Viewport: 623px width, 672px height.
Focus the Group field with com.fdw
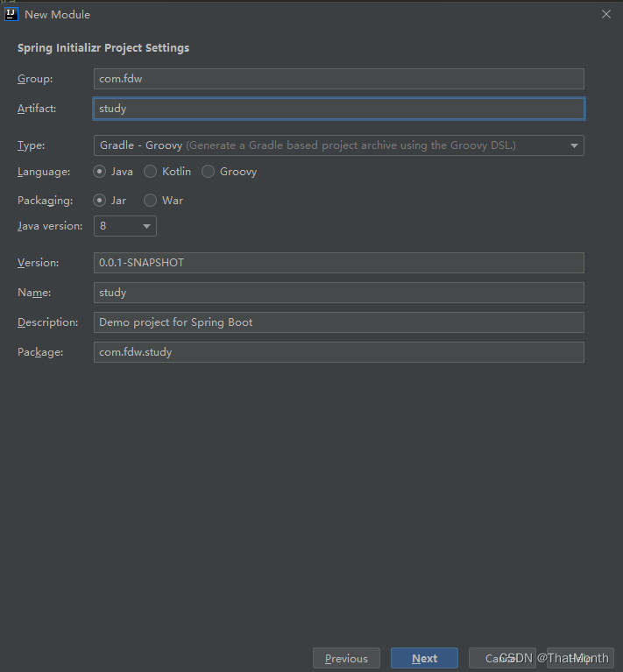(338, 79)
